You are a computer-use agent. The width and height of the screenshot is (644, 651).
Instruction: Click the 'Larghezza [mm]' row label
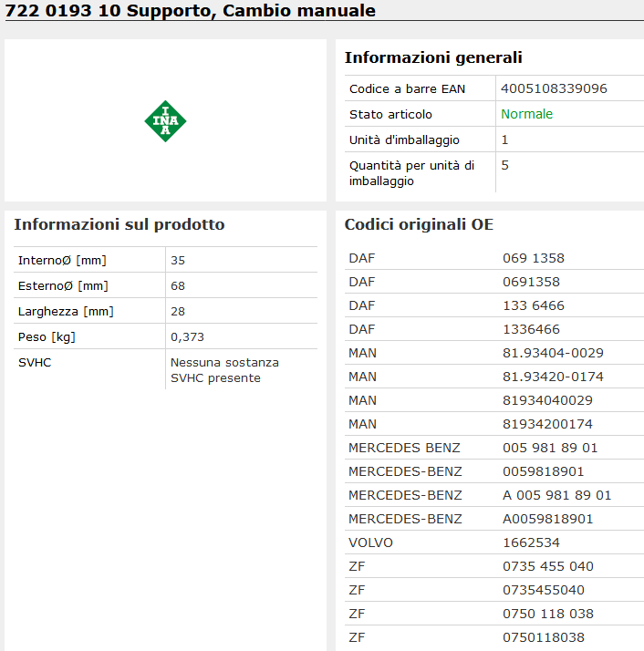click(66, 312)
